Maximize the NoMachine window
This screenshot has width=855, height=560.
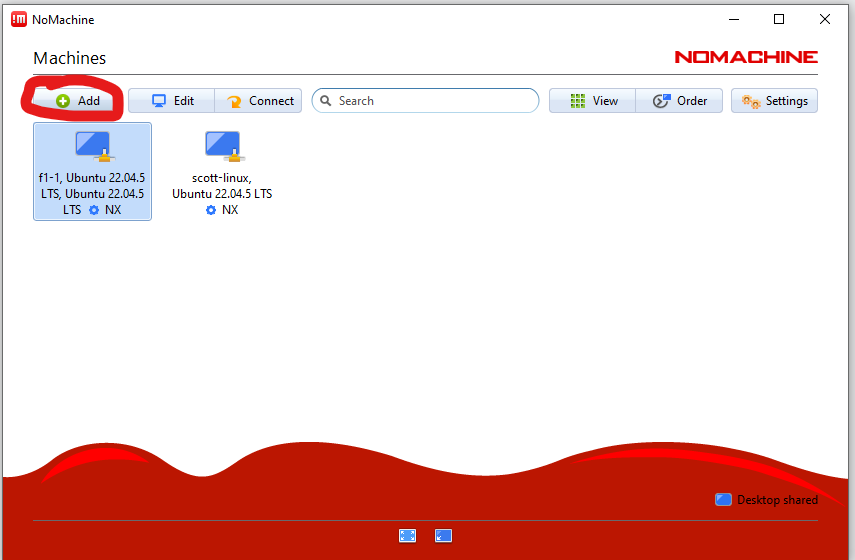pos(779,19)
